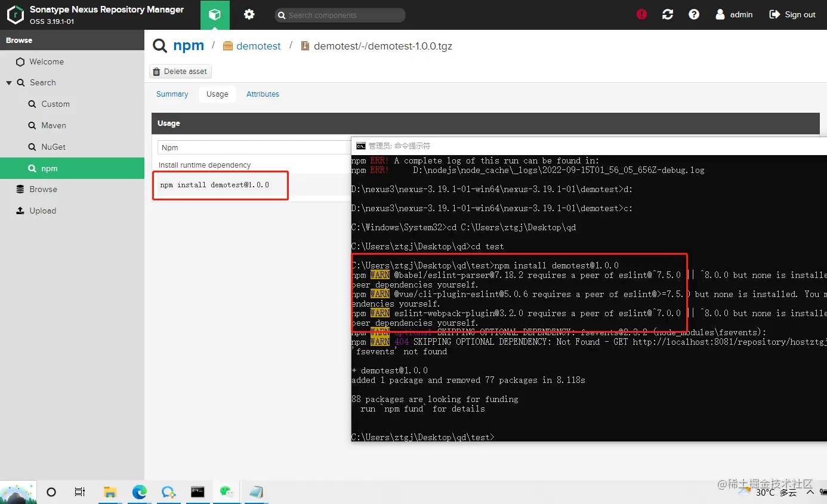Open Task View from the taskbar
This screenshot has width=827, height=504.
coord(80,492)
